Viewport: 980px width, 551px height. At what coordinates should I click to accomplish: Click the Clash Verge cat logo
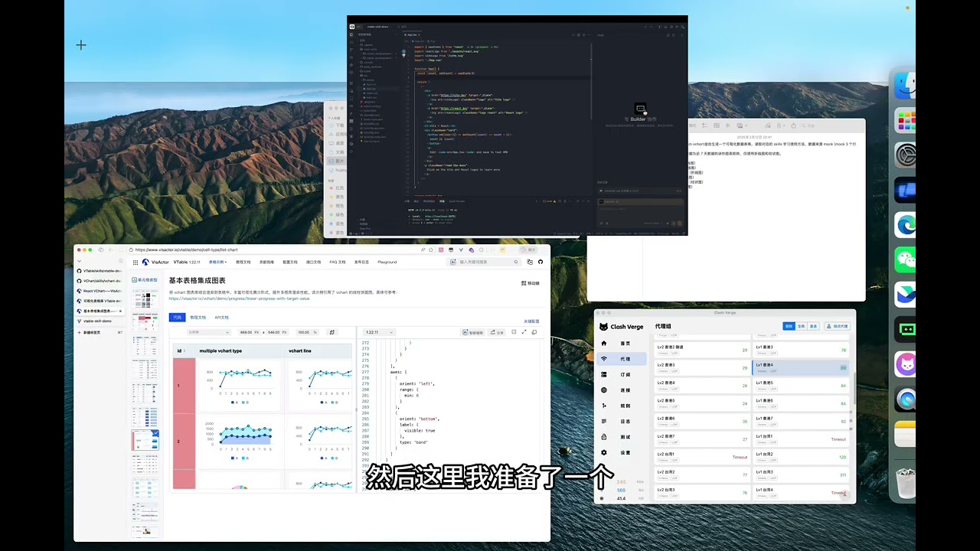point(603,327)
